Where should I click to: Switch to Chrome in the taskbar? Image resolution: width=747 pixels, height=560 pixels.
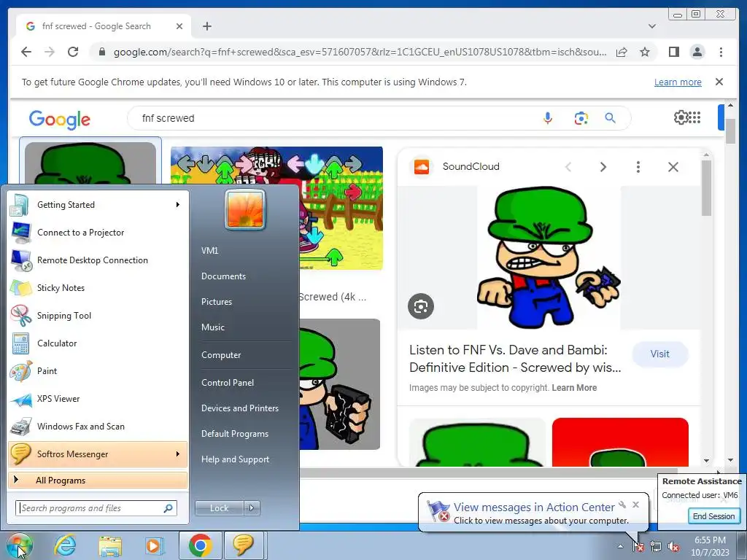pos(201,545)
